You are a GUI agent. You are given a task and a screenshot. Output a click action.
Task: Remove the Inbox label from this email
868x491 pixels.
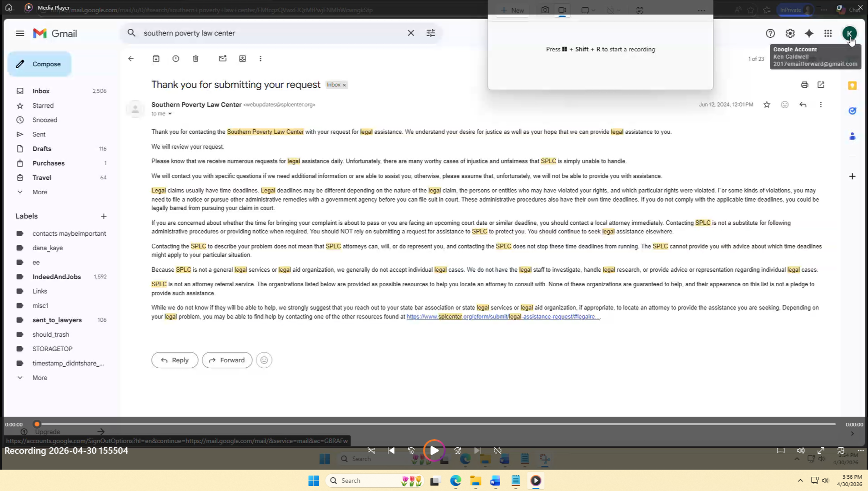point(344,85)
